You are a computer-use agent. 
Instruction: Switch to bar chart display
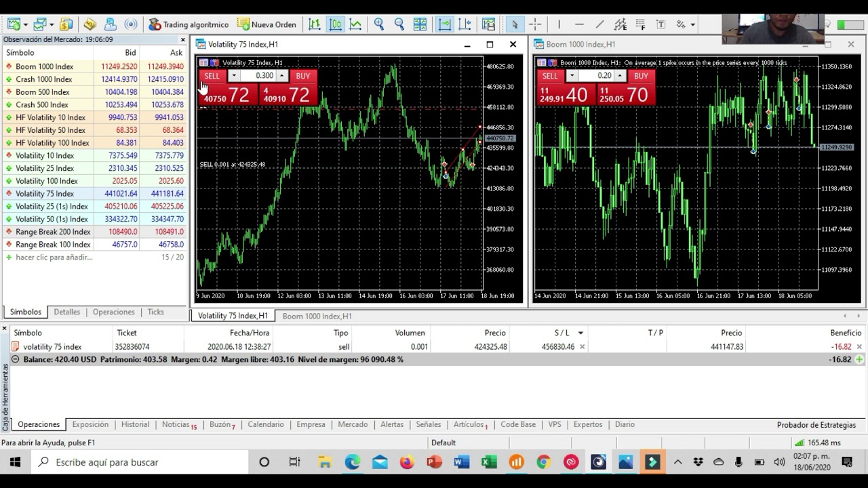point(315,24)
